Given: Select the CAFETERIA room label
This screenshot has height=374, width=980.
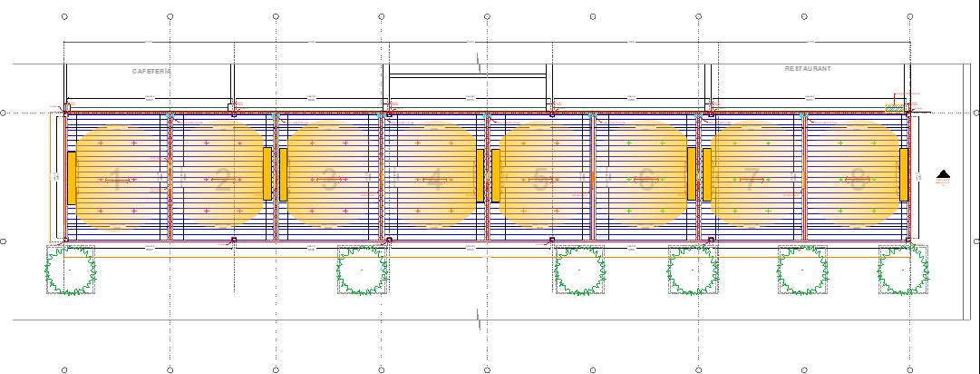Looking at the screenshot, I should click(x=151, y=71).
